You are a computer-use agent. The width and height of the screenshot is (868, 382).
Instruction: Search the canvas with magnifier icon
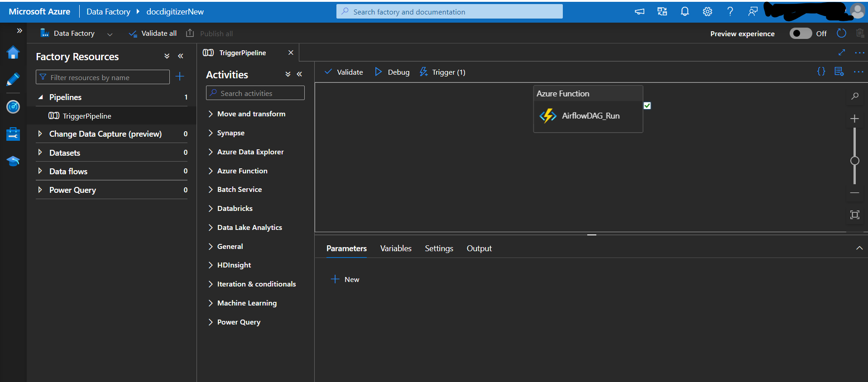coord(855,96)
